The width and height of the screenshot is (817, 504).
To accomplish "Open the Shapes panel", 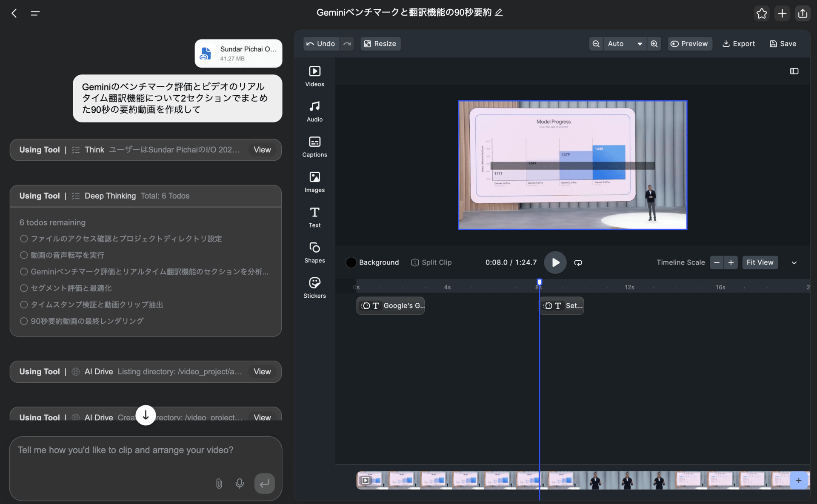I will [314, 253].
